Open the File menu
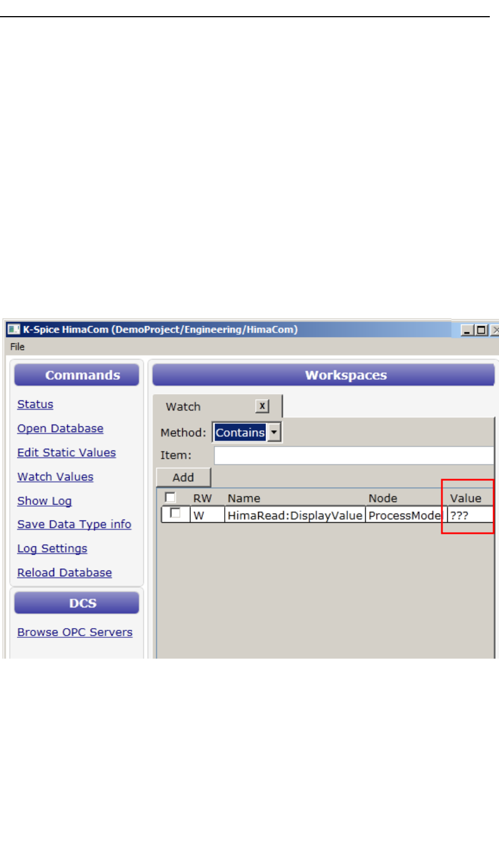This screenshot has height=868, width=499. point(17,347)
